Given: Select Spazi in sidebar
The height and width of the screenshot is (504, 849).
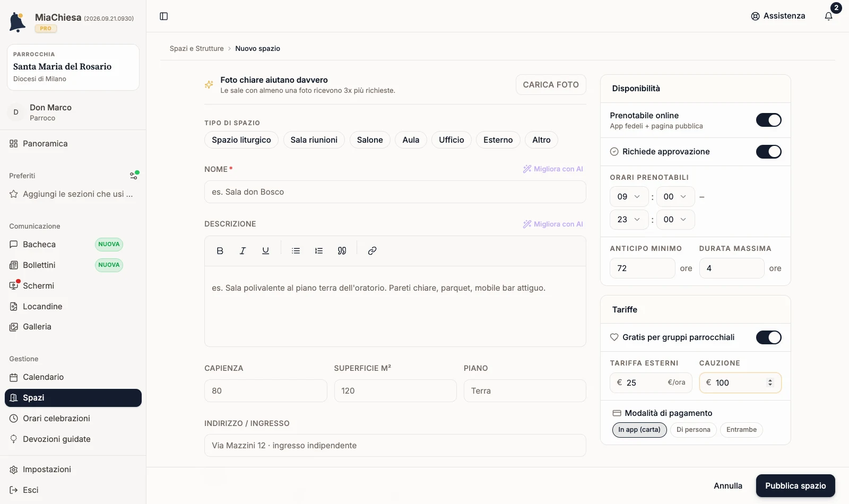Looking at the screenshot, I should [73, 398].
